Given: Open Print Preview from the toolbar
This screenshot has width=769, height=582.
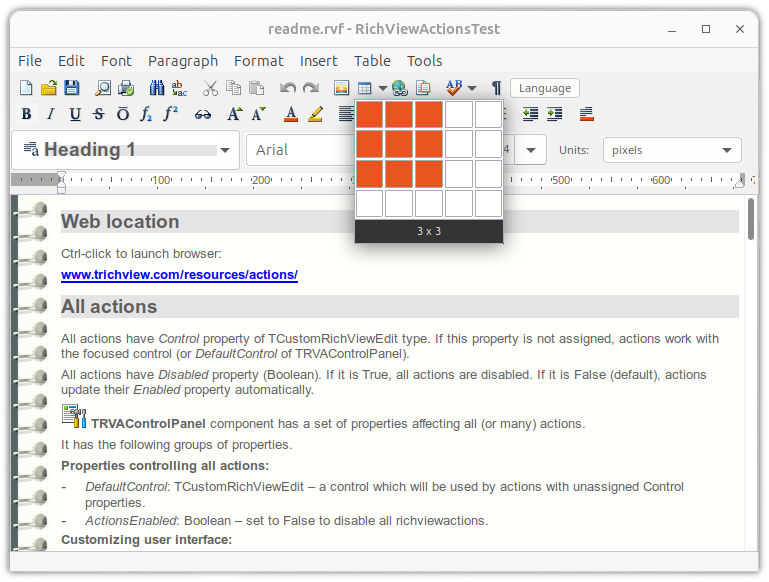Looking at the screenshot, I should click(x=103, y=88).
